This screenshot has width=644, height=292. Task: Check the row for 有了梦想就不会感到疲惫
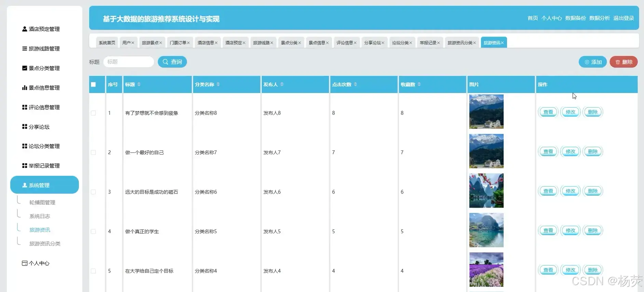tap(93, 113)
